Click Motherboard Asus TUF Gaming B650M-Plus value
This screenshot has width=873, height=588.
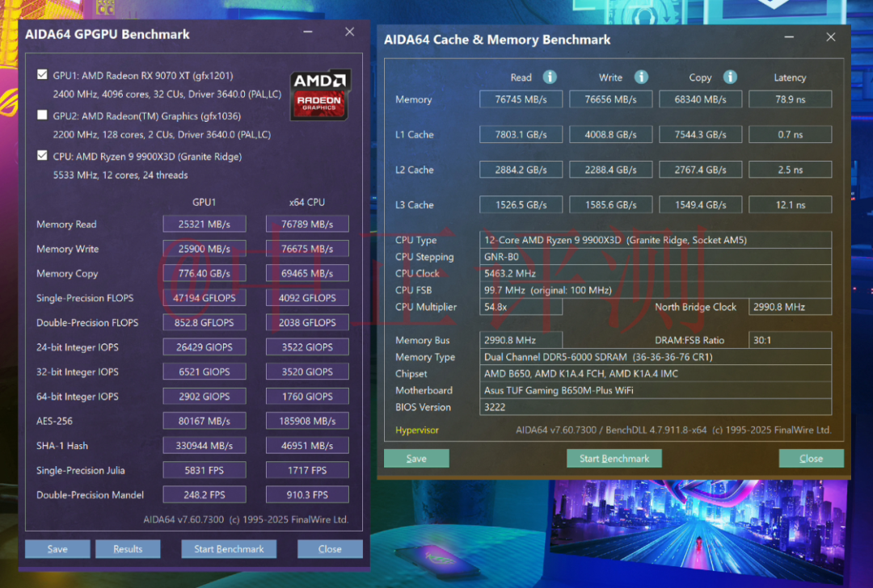pyautogui.click(x=656, y=390)
